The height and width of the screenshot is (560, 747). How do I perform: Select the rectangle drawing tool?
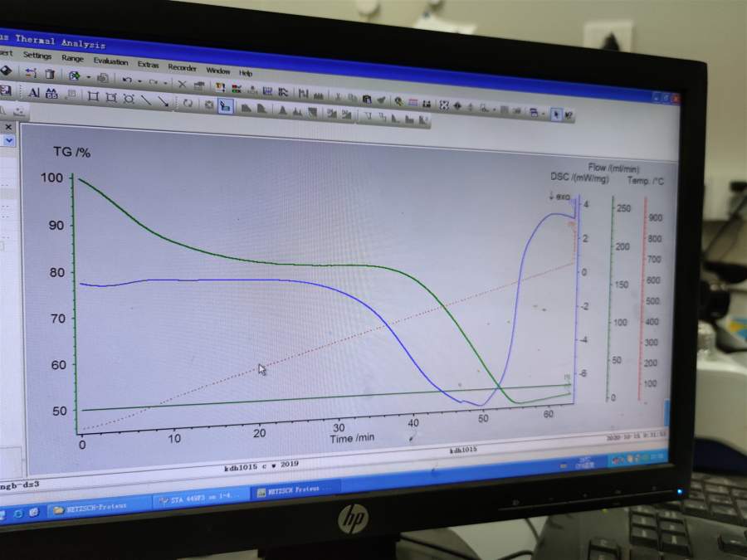click(x=93, y=97)
